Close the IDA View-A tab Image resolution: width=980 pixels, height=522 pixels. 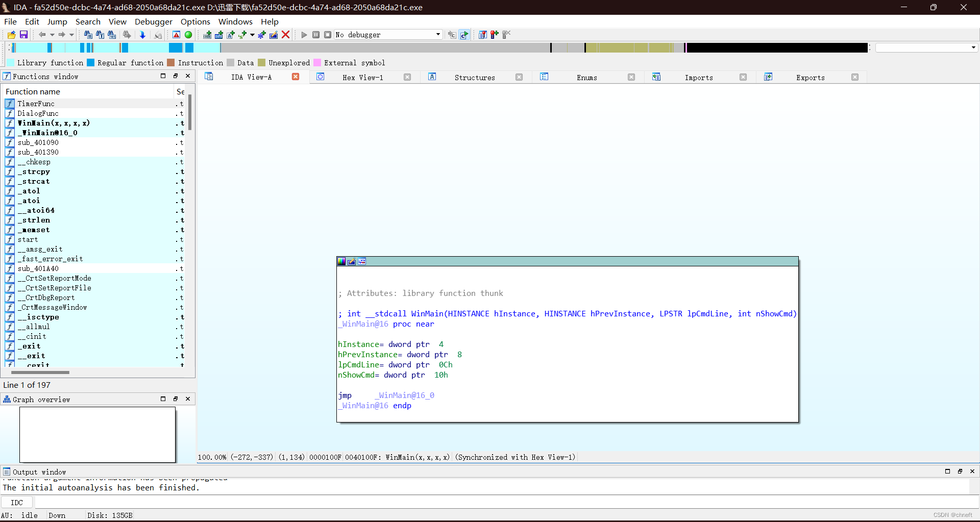(296, 77)
